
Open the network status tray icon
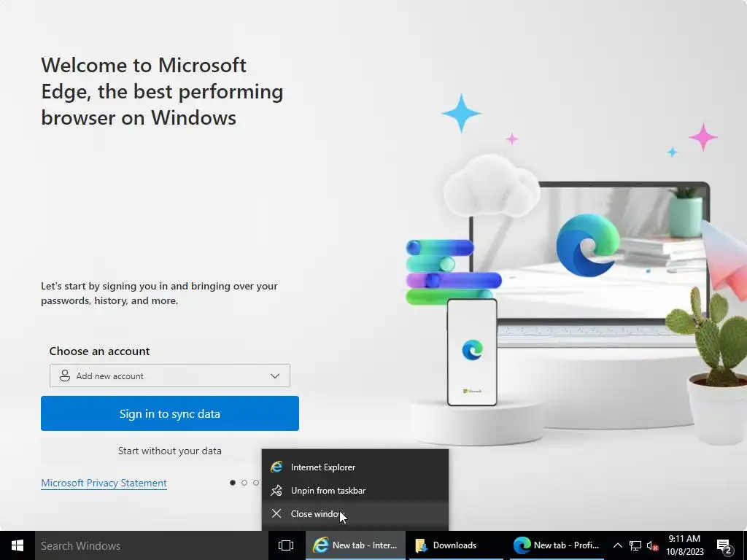[635, 545]
